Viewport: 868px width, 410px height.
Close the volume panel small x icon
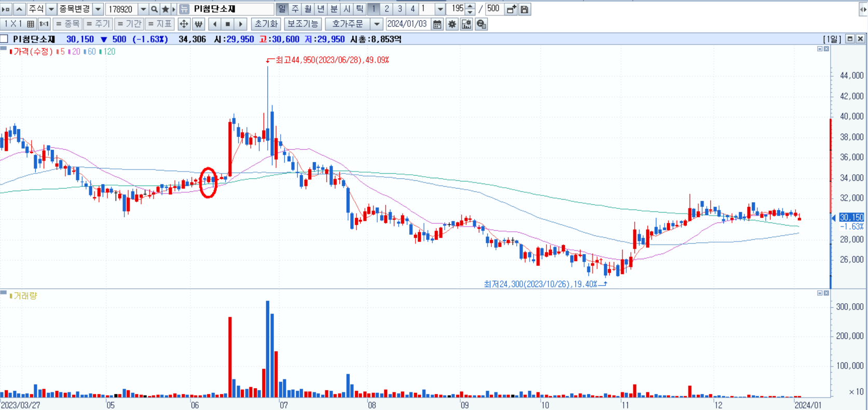tap(826, 293)
